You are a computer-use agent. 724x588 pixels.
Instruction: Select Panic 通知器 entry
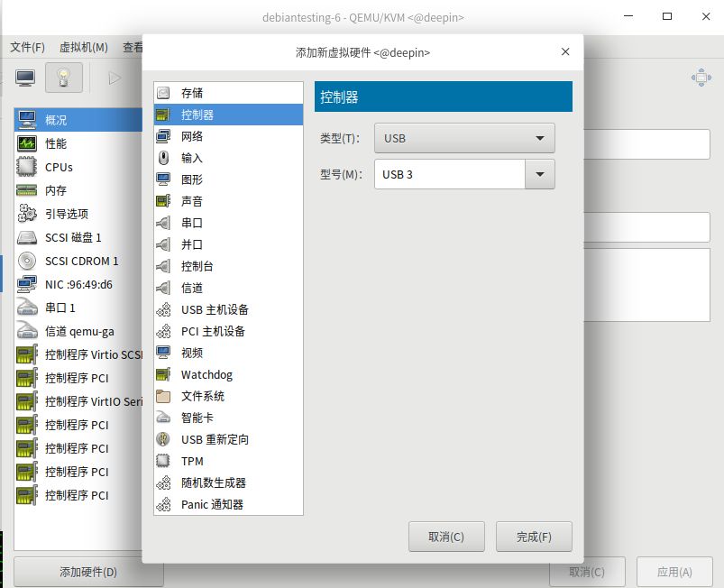click(x=228, y=504)
